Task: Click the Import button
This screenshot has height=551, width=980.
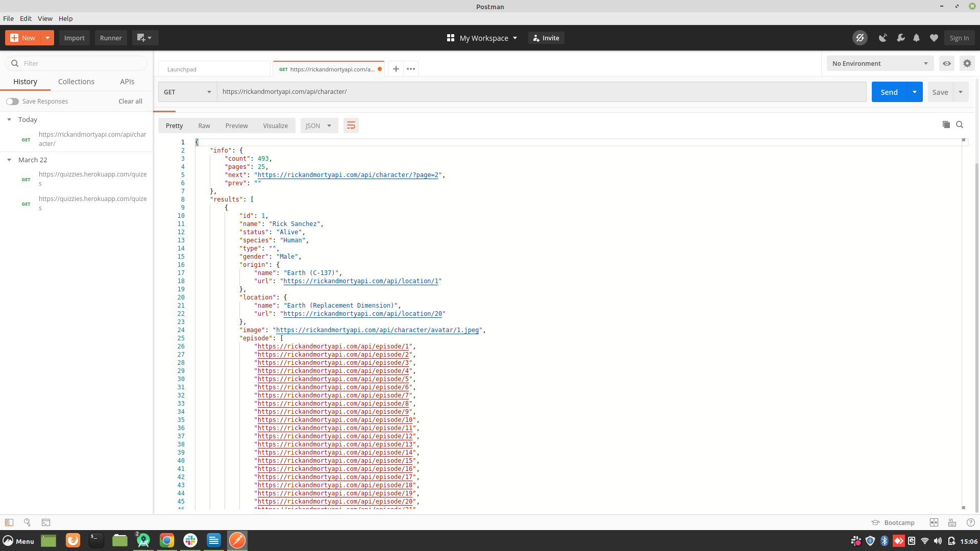Action: click(75, 38)
